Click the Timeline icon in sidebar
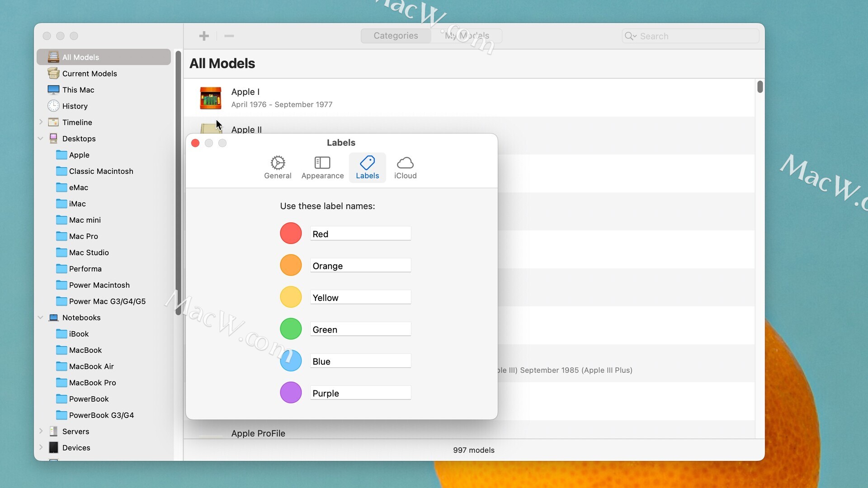This screenshot has height=488, width=868. click(x=53, y=122)
